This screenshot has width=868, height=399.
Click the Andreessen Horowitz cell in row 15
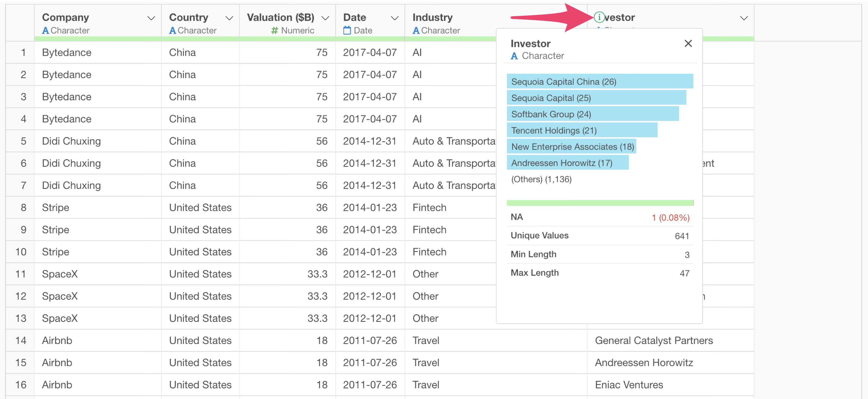pos(670,363)
